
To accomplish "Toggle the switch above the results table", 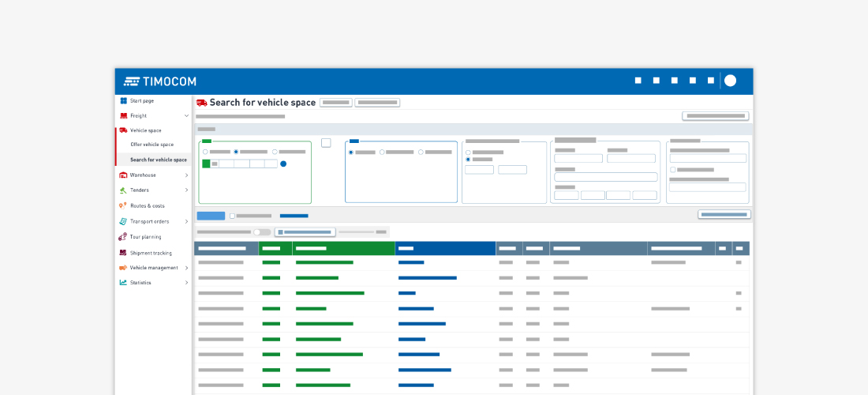I will pyautogui.click(x=262, y=232).
